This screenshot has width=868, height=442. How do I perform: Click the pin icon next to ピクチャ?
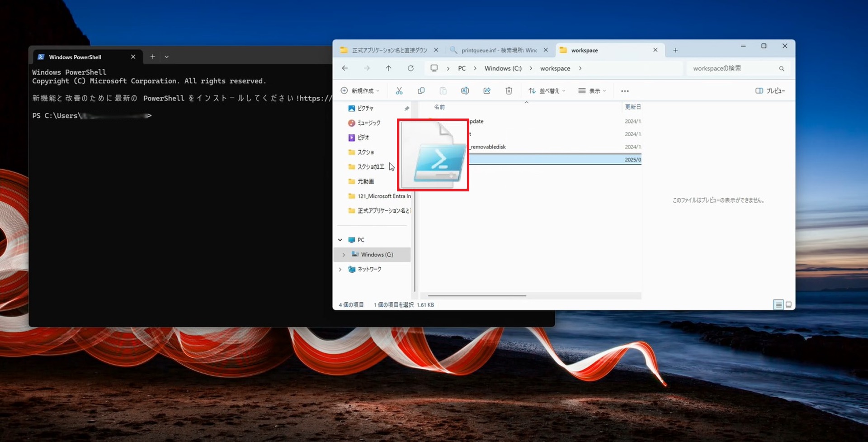tap(406, 109)
